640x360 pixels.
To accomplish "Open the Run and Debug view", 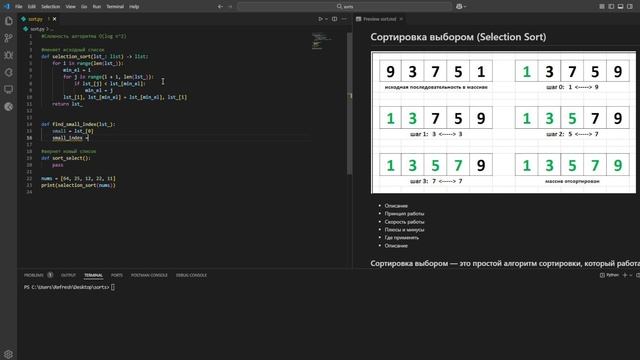I will [x=8, y=55].
